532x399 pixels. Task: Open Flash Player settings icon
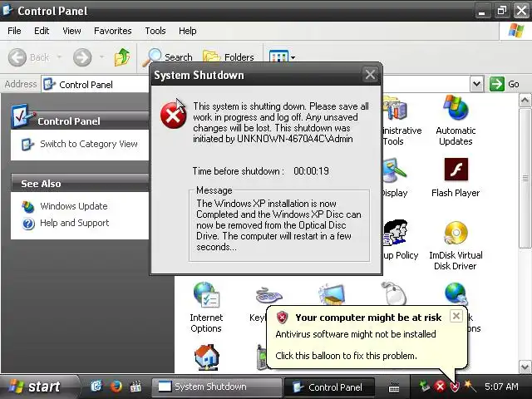(456, 177)
